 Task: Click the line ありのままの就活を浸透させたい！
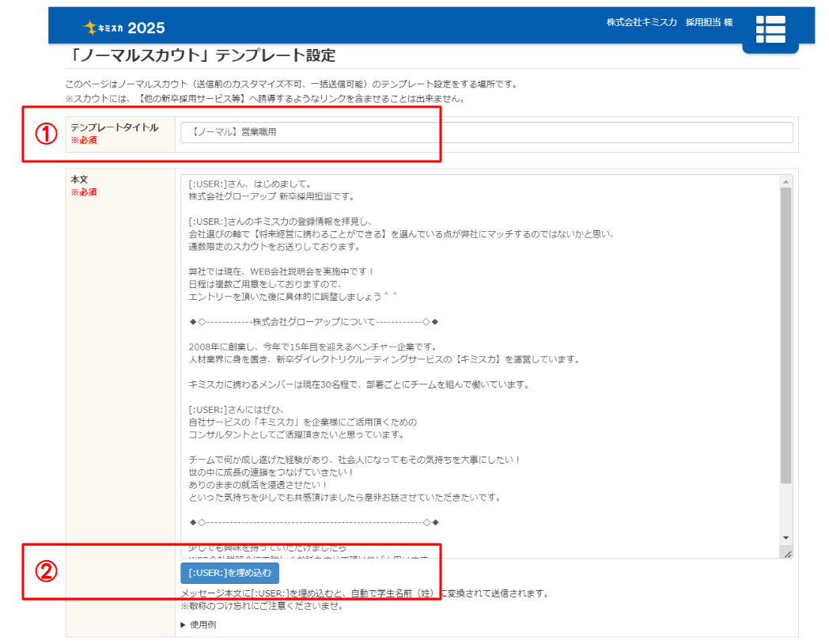click(x=259, y=485)
